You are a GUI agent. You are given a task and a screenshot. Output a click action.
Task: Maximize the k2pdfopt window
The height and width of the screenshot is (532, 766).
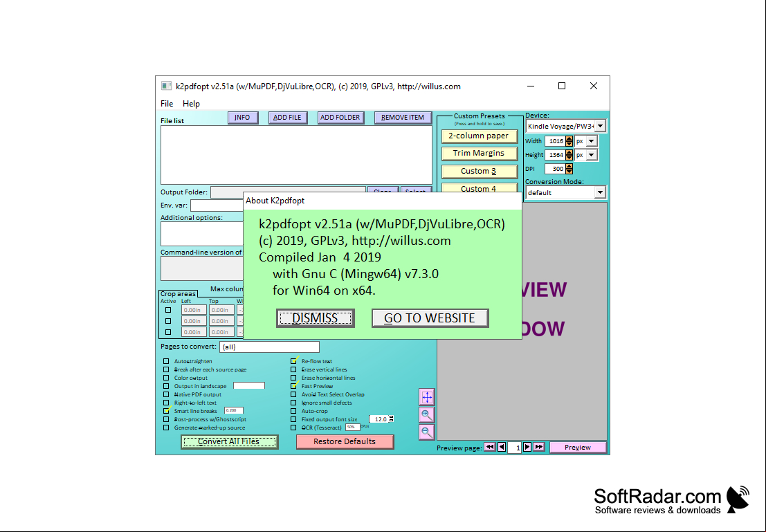click(x=562, y=86)
